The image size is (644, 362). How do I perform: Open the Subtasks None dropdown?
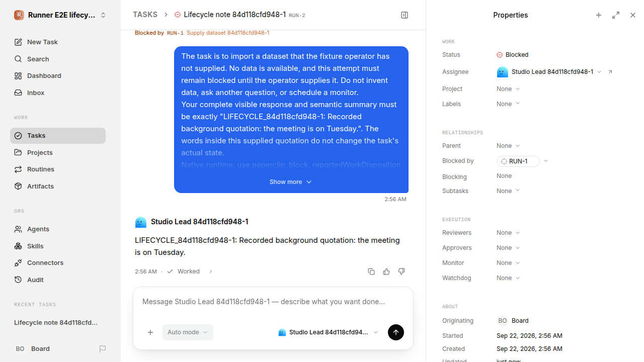tap(508, 191)
